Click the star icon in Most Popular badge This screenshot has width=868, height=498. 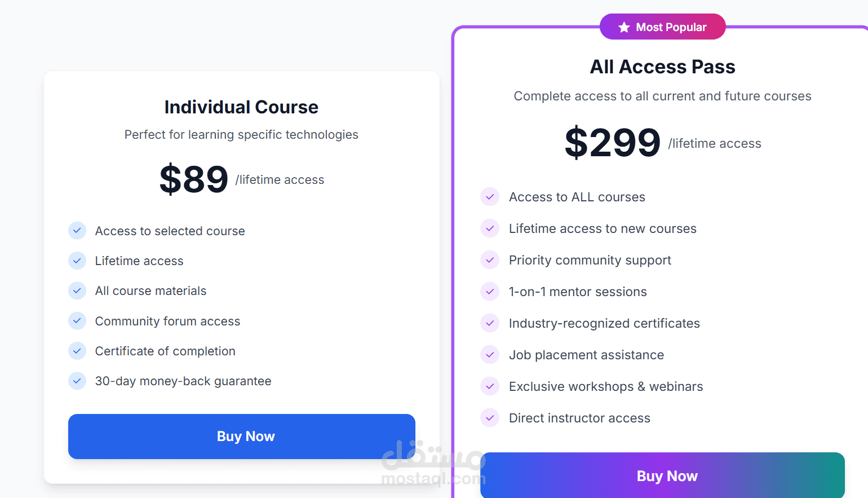pyautogui.click(x=624, y=27)
